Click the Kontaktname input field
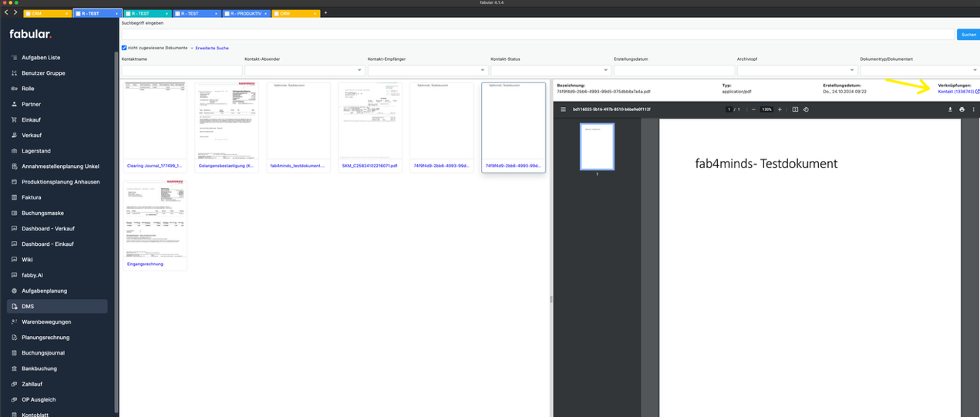Screen dimensions: 980x417 click(x=182, y=70)
